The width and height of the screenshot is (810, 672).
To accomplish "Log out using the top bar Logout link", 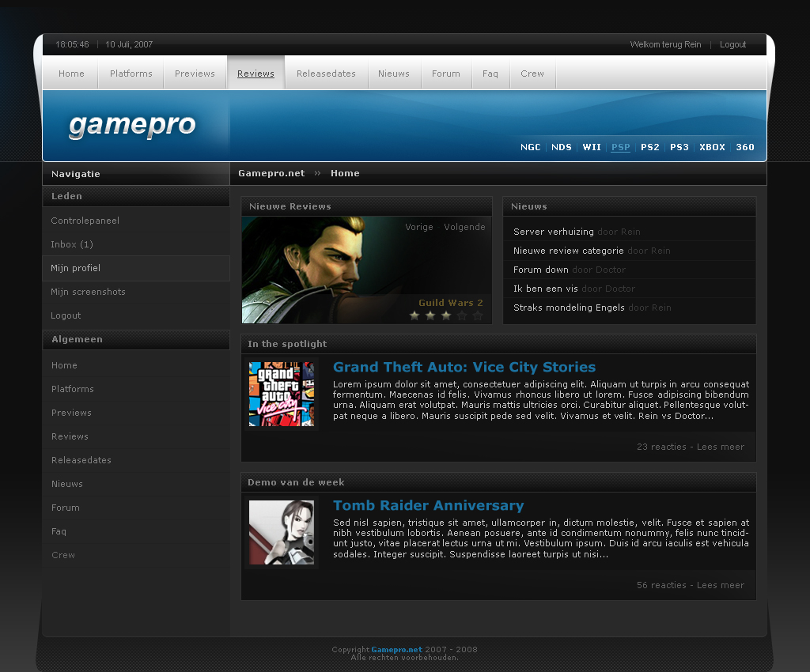I will [733, 44].
